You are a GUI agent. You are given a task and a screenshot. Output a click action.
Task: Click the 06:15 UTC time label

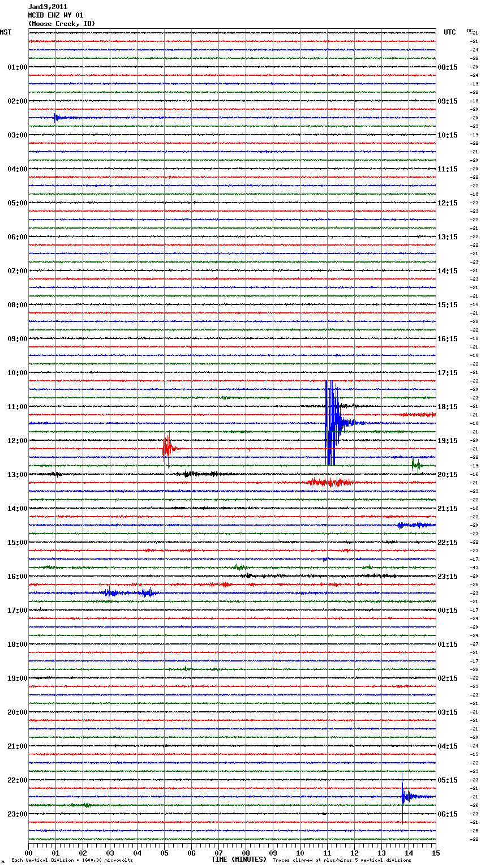[x=448, y=814]
